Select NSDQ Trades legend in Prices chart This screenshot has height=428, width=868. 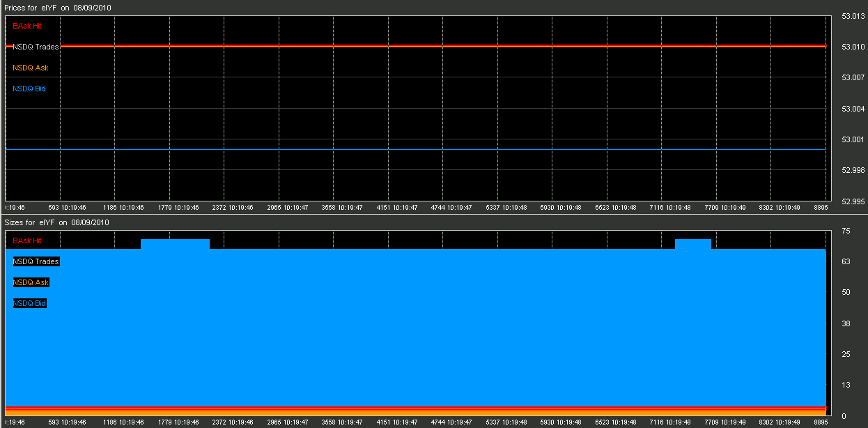pos(36,47)
